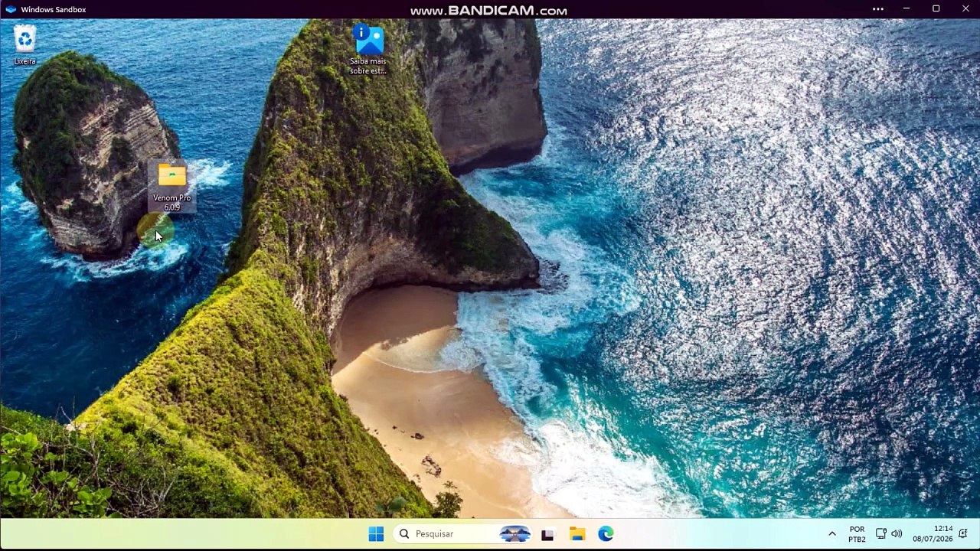
Task: Open the Windows Sandbox three-dots menu
Action: (x=878, y=9)
